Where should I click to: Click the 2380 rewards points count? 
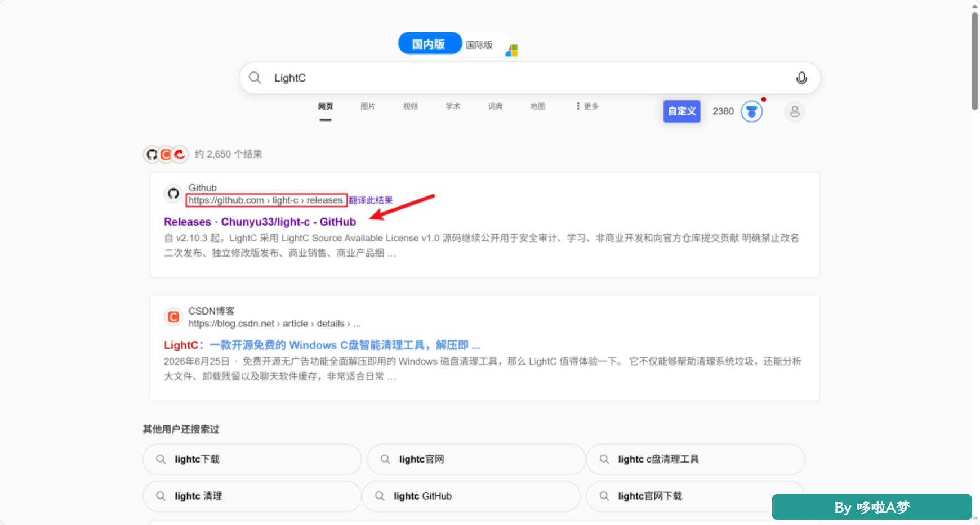tap(723, 111)
